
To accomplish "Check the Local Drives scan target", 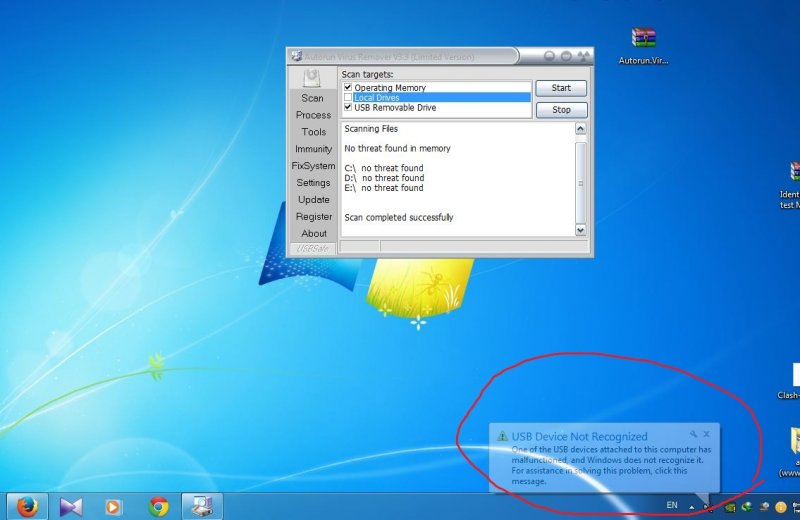I will 348,97.
